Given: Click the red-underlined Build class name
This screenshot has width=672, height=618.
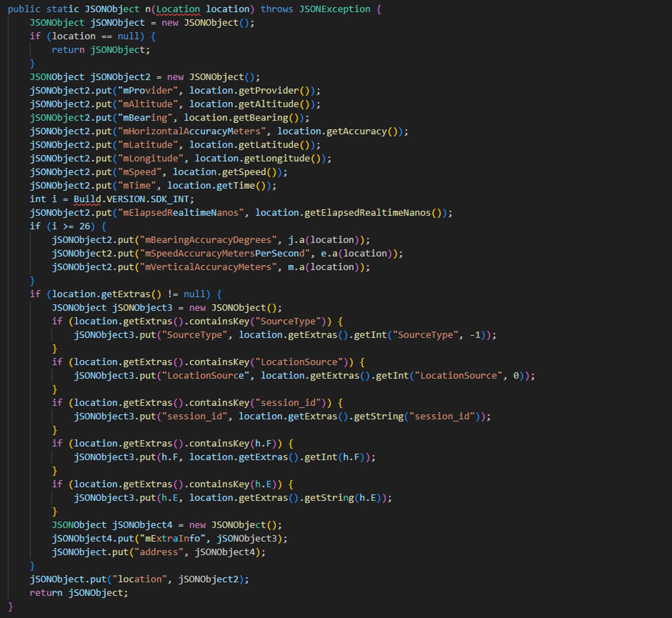Looking at the screenshot, I should pos(87,199).
